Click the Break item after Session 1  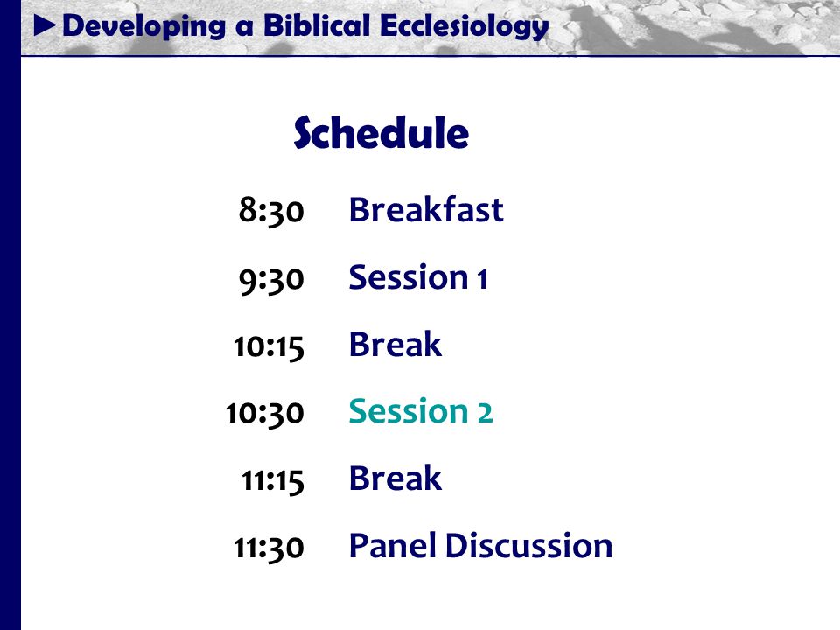point(395,343)
